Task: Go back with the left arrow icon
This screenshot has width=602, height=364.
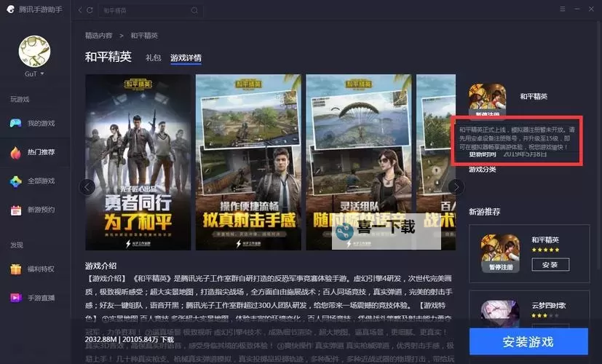Action: [80, 10]
